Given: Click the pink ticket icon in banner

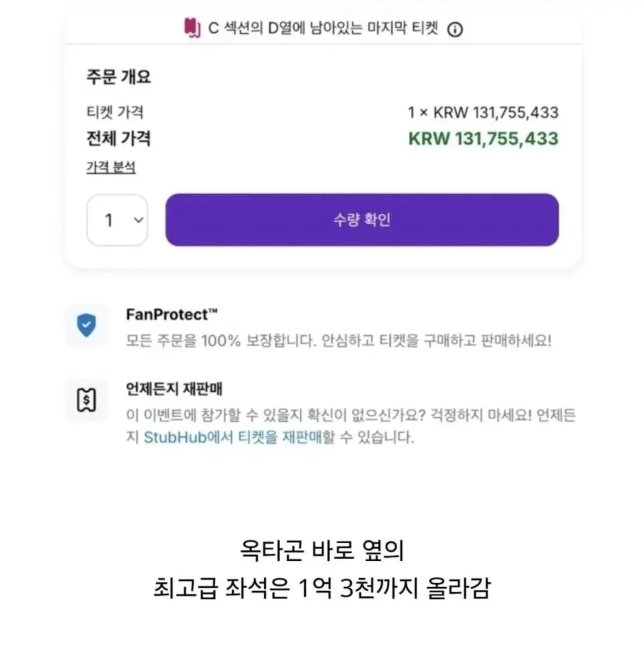Looking at the screenshot, I should 192,28.
